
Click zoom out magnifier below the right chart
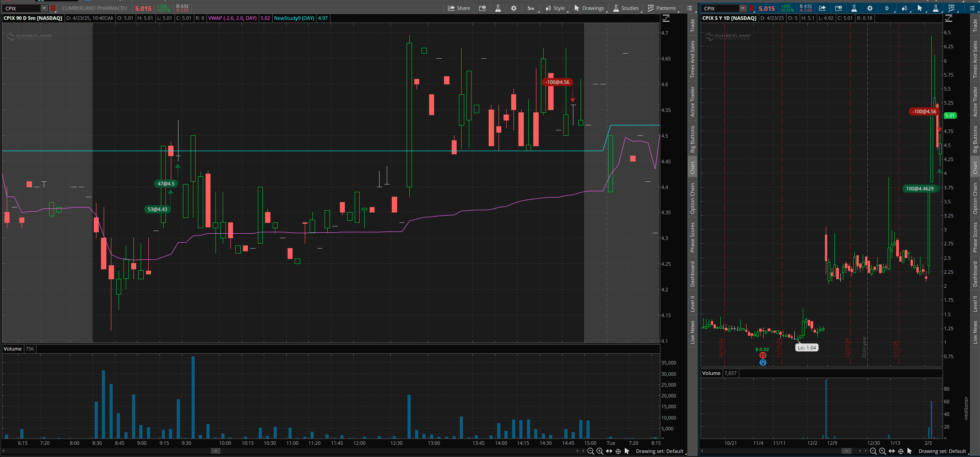coord(873,451)
